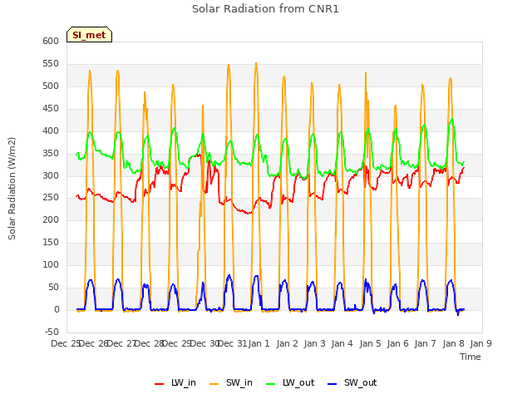This screenshot has width=532, height=399.
Task: Hide the LW_out series via legend
Action: [290, 382]
